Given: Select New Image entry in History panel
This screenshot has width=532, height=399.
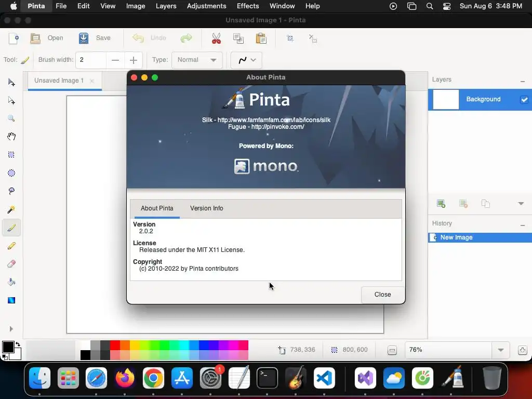Looking at the screenshot, I should [480, 237].
